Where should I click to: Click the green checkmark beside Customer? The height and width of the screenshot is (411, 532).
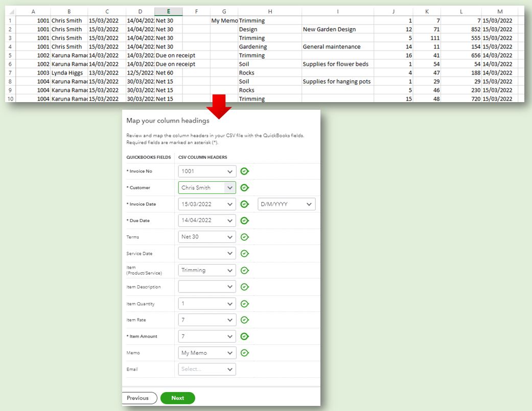(244, 187)
